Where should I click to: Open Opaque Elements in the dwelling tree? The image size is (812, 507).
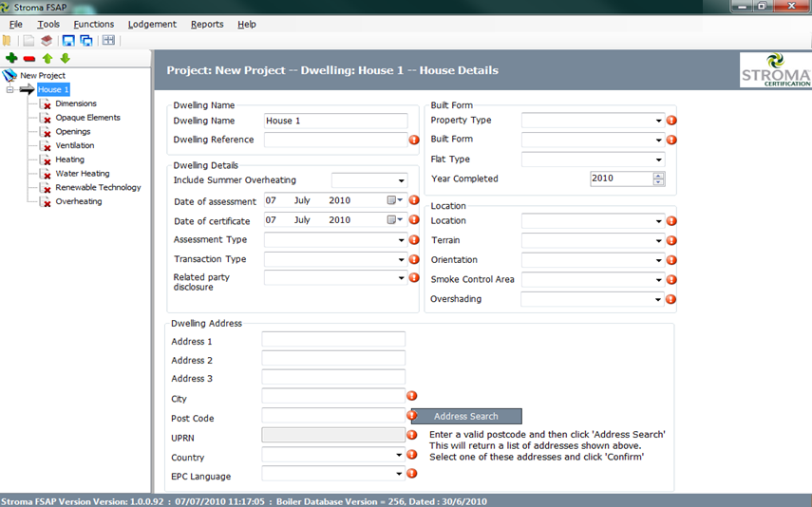(x=87, y=118)
